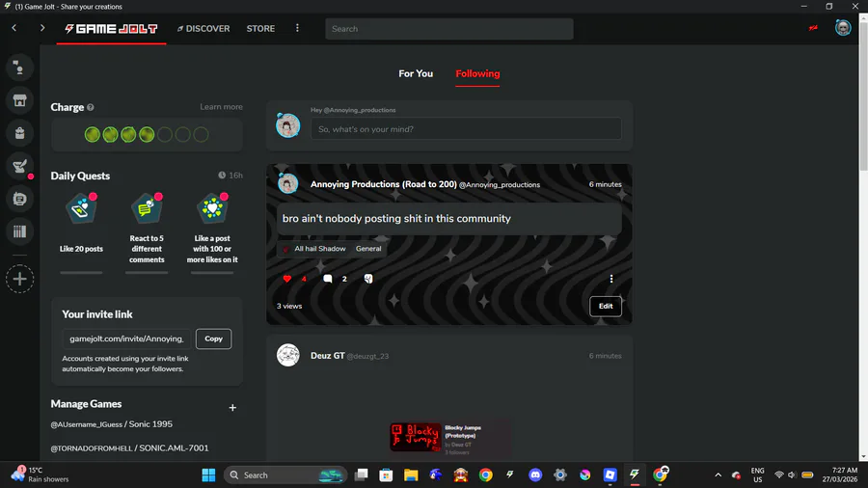Open the post's three-dot options menu

[611, 279]
